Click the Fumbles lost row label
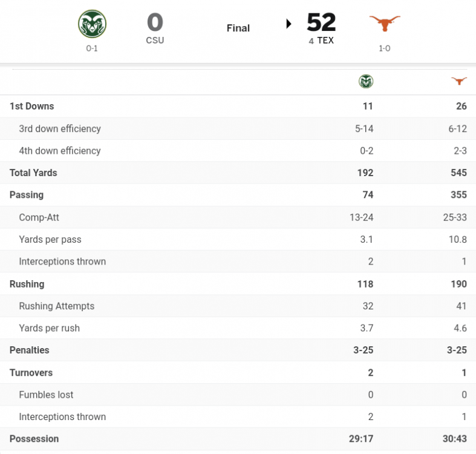This screenshot has width=476, height=454. pyautogui.click(x=46, y=395)
